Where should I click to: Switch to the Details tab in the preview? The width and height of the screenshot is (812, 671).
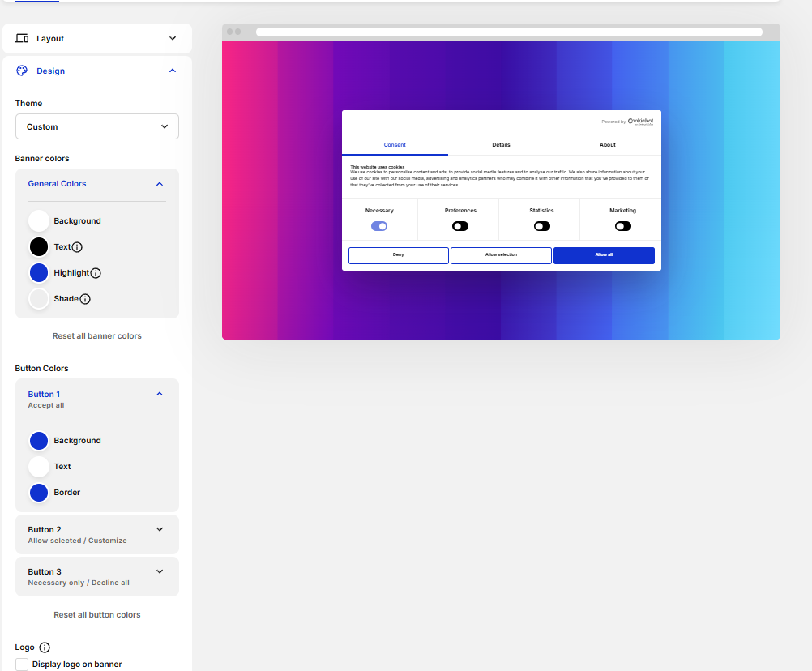pos(501,145)
